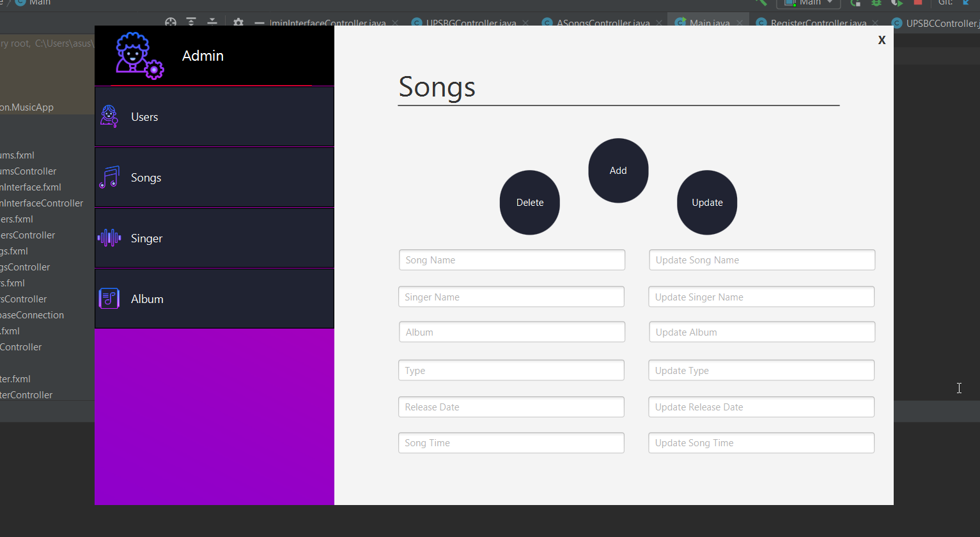The image size is (980, 537).
Task: Focus the Update Song Name field
Action: [762, 260]
